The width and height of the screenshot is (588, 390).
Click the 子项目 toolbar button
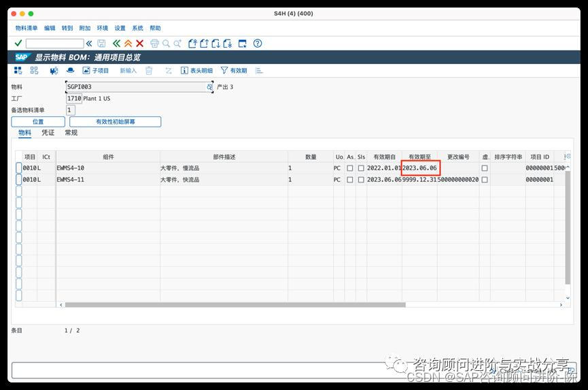pos(96,71)
